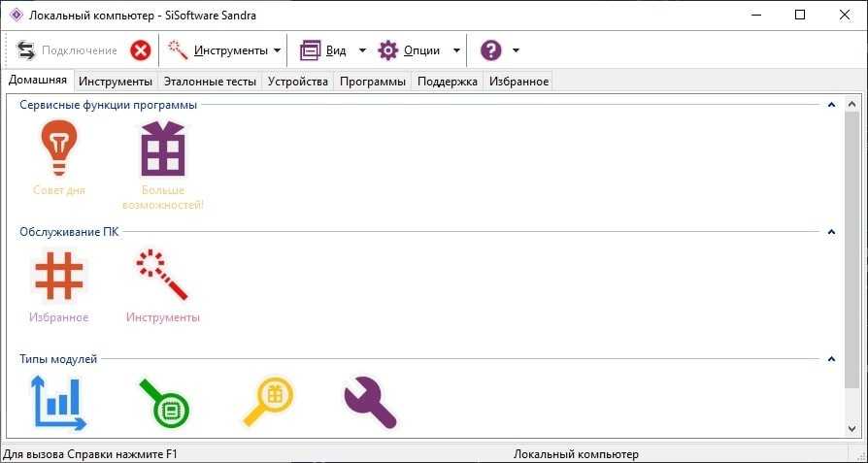Open the Вид dropdown arrow
The width and height of the screenshot is (868, 463).
point(362,50)
